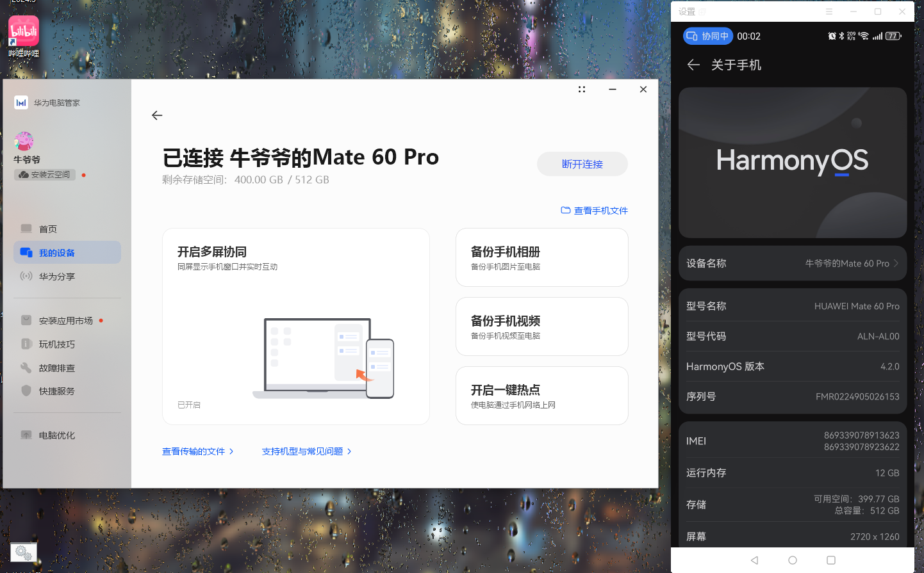Image resolution: width=924 pixels, height=573 pixels.
Task: Click the 故障排查 wrench icon
Action: (x=26, y=367)
